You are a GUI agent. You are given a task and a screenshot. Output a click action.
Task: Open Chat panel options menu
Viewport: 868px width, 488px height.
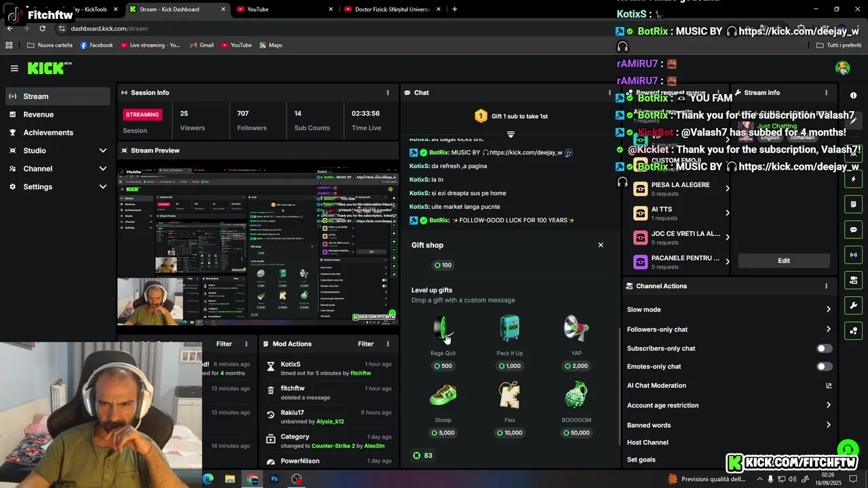pyautogui.click(x=610, y=93)
